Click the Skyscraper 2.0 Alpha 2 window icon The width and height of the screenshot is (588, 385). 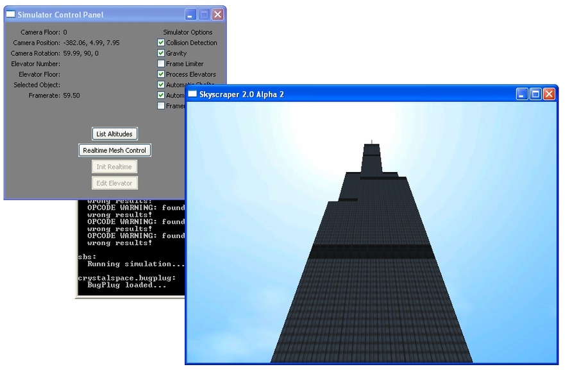pyautogui.click(x=192, y=94)
